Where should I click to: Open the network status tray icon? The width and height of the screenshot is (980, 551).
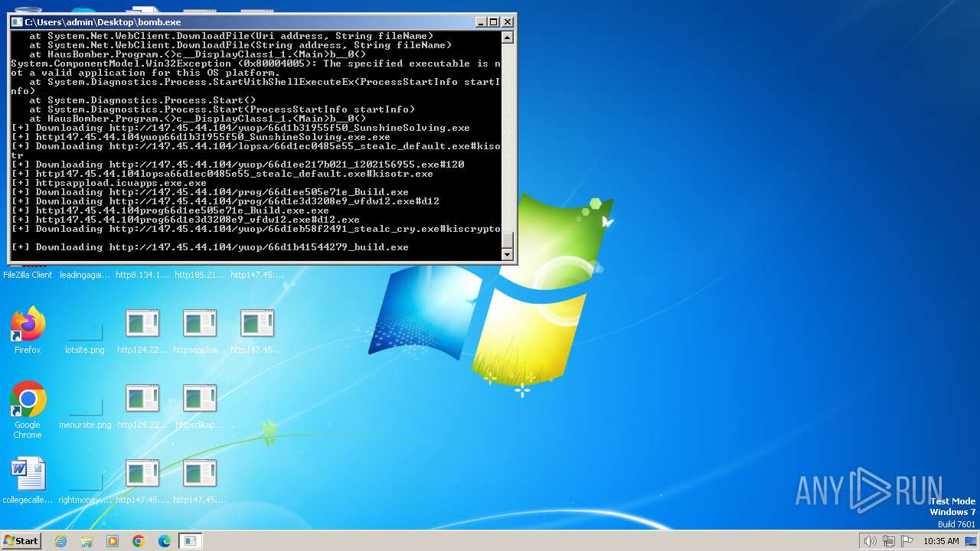pos(889,541)
